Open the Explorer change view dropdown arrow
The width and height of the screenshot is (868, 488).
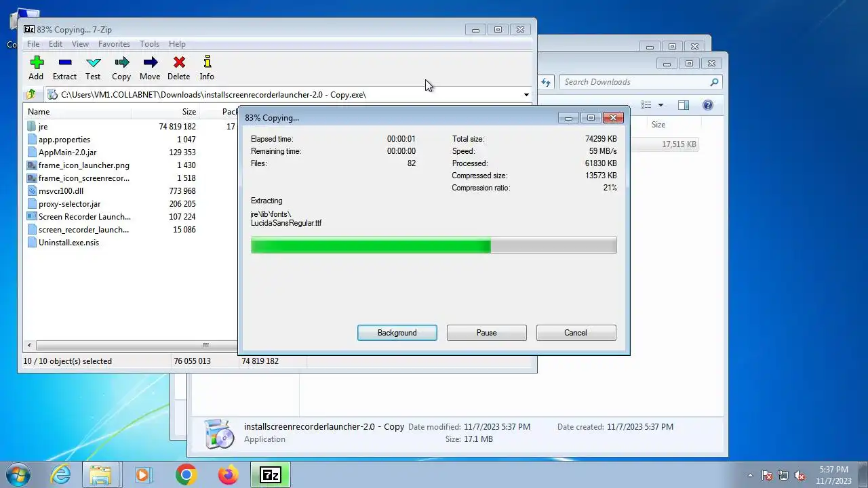[660, 105]
